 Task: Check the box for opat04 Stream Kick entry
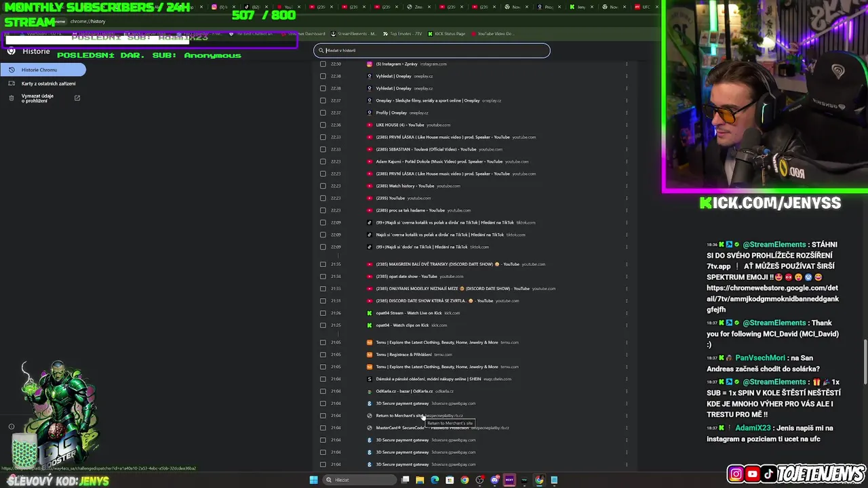click(323, 313)
